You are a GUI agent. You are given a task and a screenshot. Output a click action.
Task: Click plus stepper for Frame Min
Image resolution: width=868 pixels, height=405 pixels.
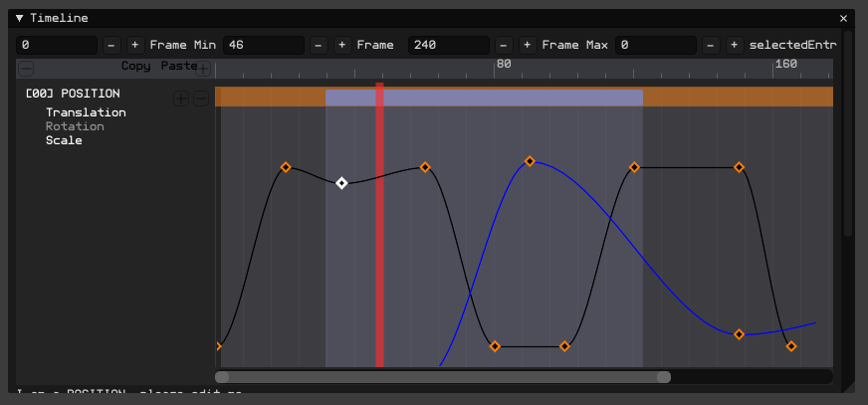(x=135, y=45)
